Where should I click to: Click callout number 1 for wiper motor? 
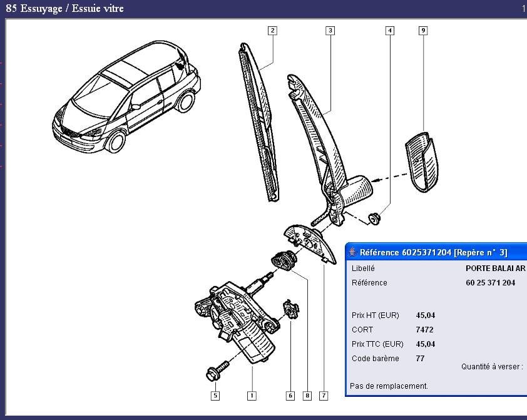[252, 395]
